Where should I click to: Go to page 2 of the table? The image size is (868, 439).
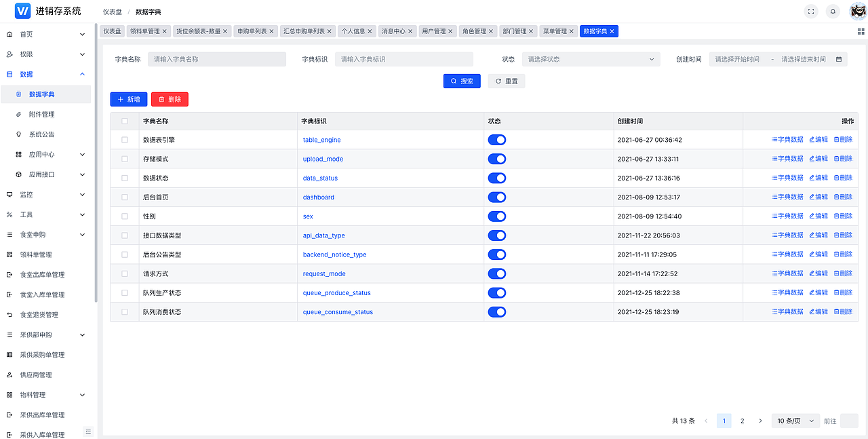tap(742, 421)
